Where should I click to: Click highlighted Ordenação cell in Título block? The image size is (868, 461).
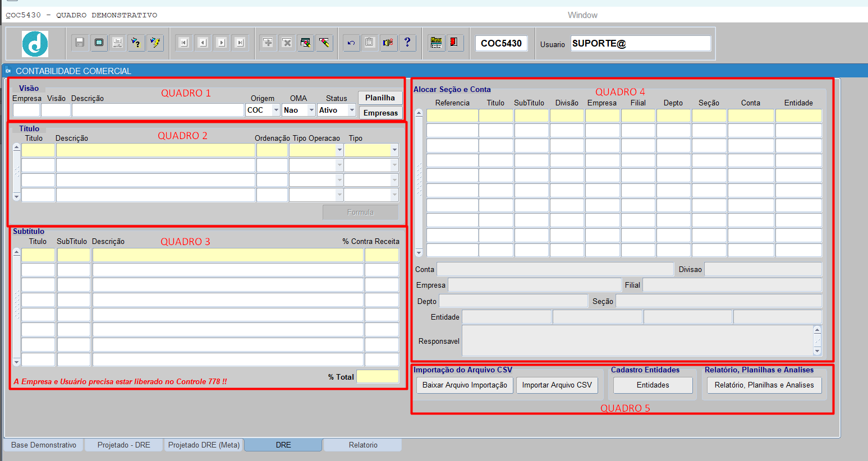(272, 150)
